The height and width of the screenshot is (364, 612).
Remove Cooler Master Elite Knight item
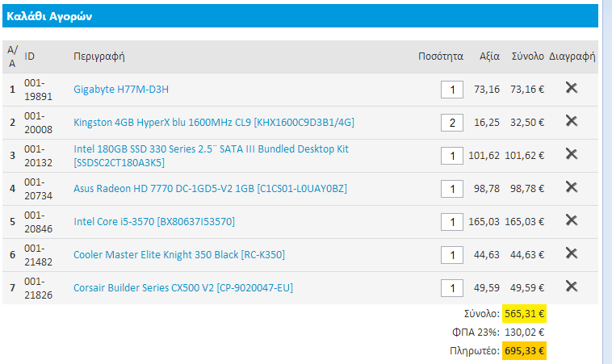click(572, 253)
